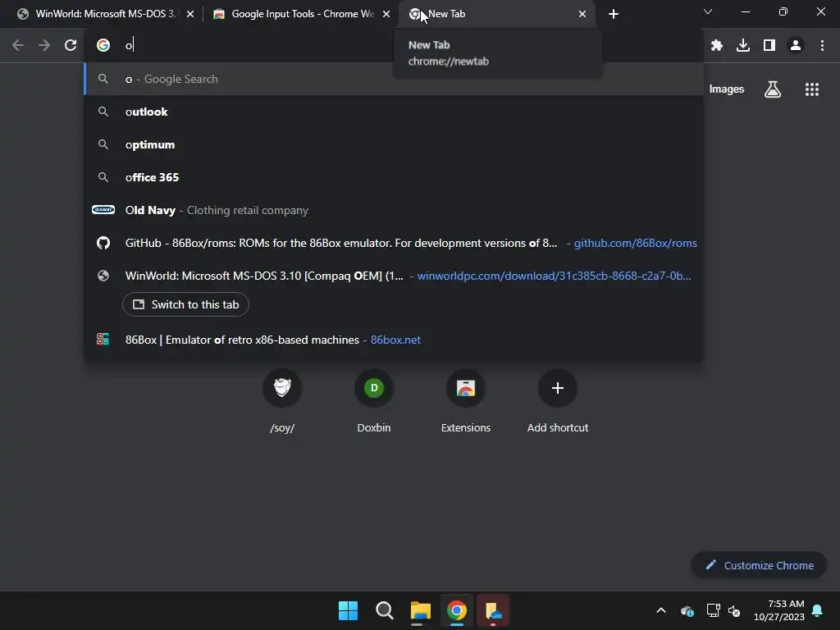
Task: Select the WinWorld MS-DOS 3.10 suggestion
Action: pos(394,276)
